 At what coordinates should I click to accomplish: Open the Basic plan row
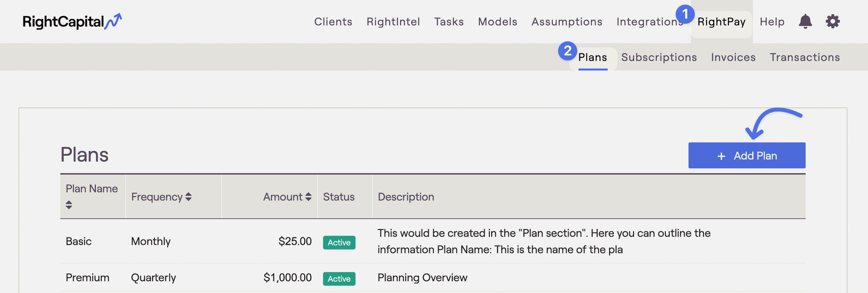[x=433, y=241]
